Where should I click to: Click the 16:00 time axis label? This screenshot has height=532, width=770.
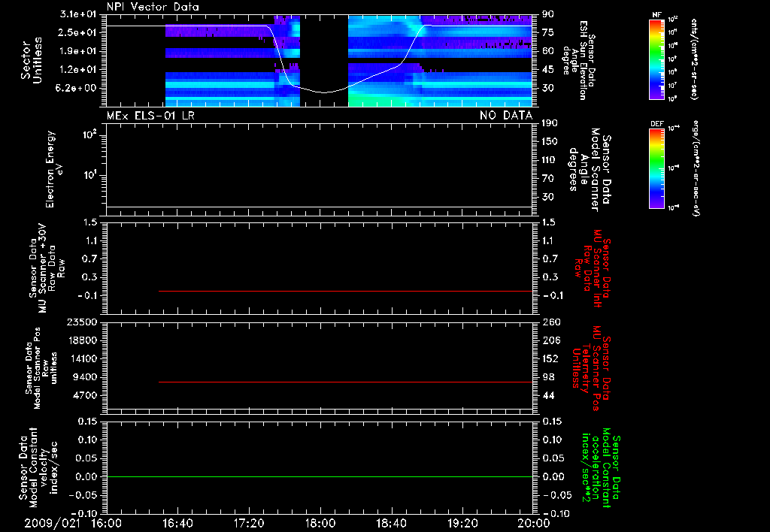pyautogui.click(x=107, y=523)
